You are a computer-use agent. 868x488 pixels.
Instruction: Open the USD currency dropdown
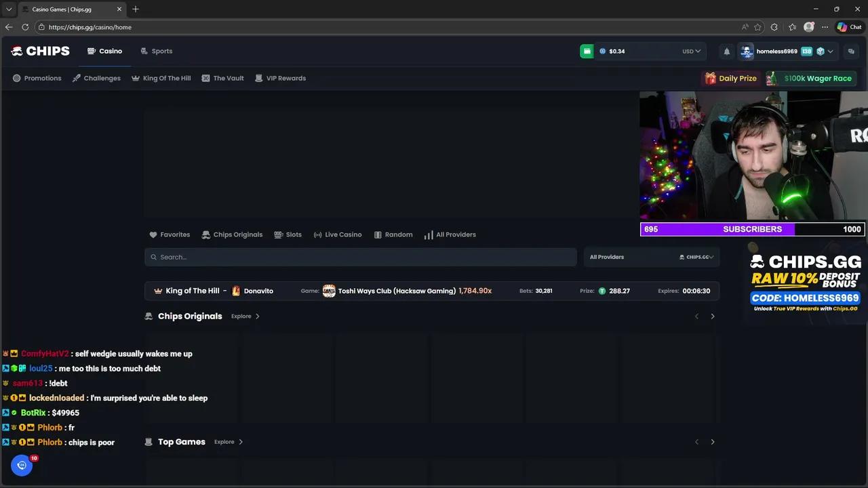(691, 51)
